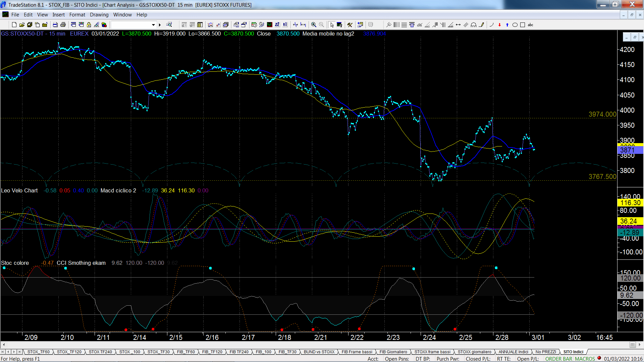644x362 pixels.
Task: Select the yellow pencil trendline tool
Action: (481, 25)
